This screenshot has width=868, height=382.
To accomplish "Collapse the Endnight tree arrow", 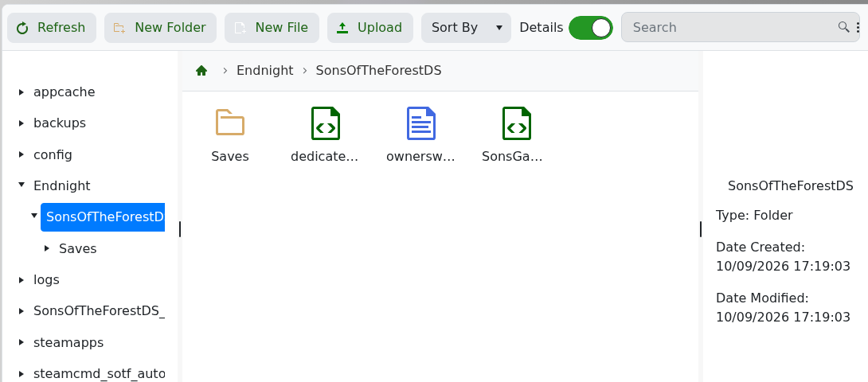I will (22, 185).
